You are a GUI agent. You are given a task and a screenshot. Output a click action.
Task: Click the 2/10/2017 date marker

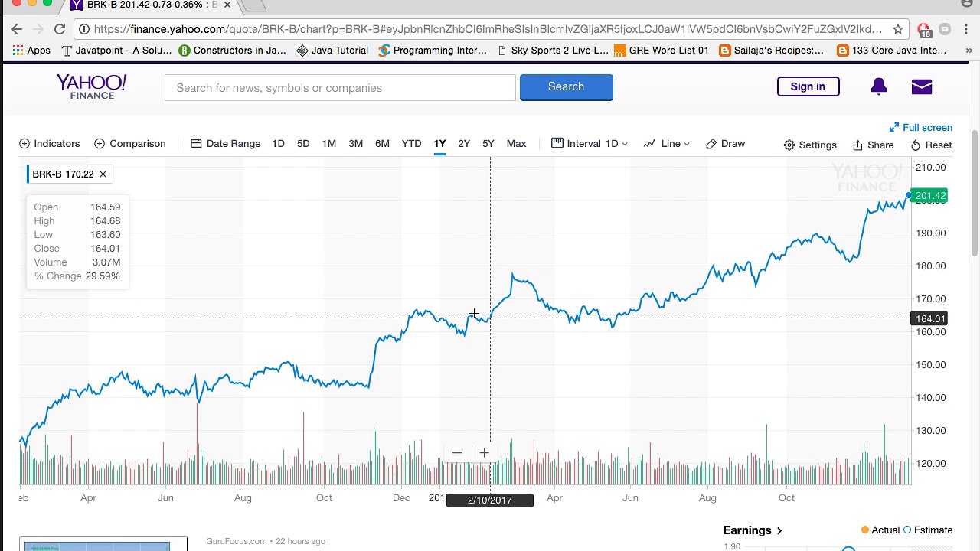[489, 500]
